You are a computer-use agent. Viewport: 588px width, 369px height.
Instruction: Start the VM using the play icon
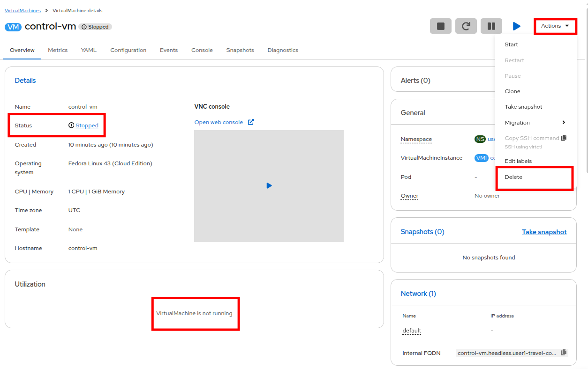pos(516,26)
